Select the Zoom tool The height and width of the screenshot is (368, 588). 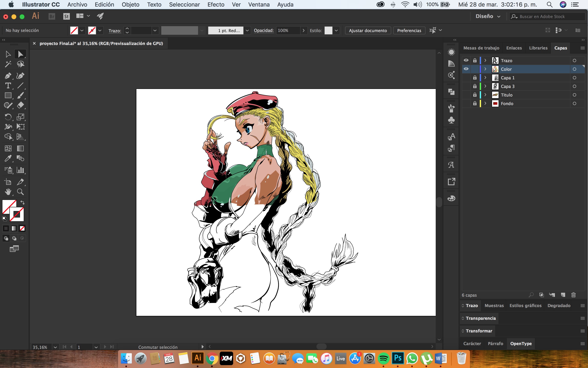(x=20, y=192)
